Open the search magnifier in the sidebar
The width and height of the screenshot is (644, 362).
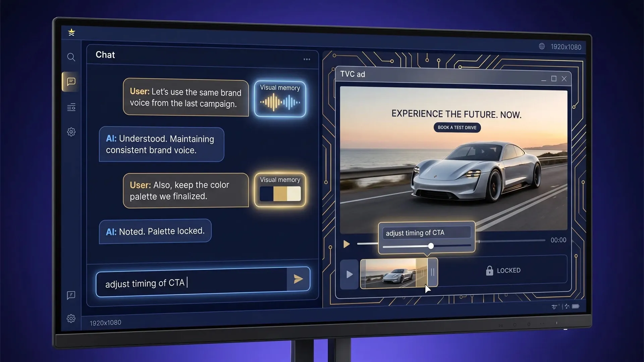[71, 57]
